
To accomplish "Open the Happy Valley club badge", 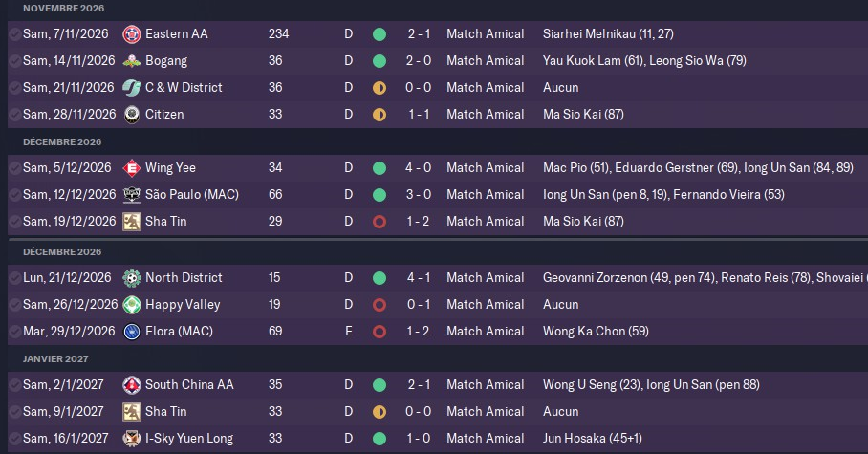I will (132, 305).
